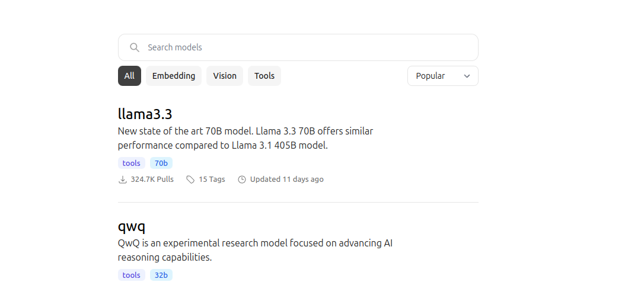The image size is (644, 282).
Task: Show models with the Tools filter
Action: [264, 76]
